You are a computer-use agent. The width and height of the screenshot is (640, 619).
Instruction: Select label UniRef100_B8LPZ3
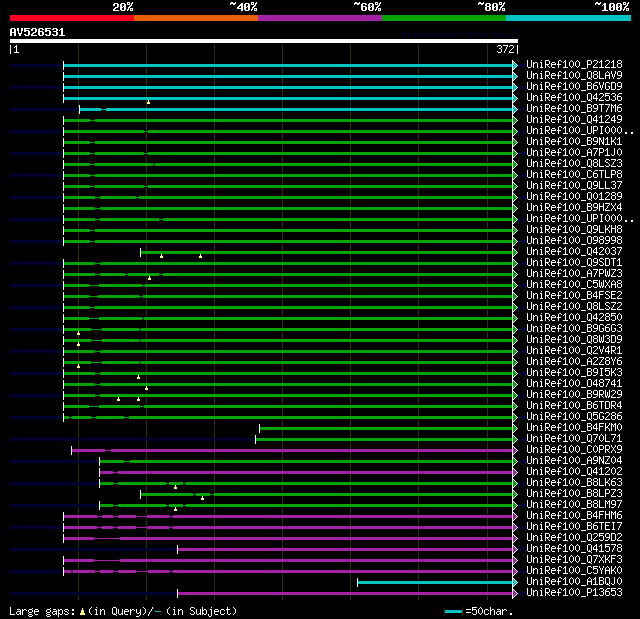click(x=574, y=494)
